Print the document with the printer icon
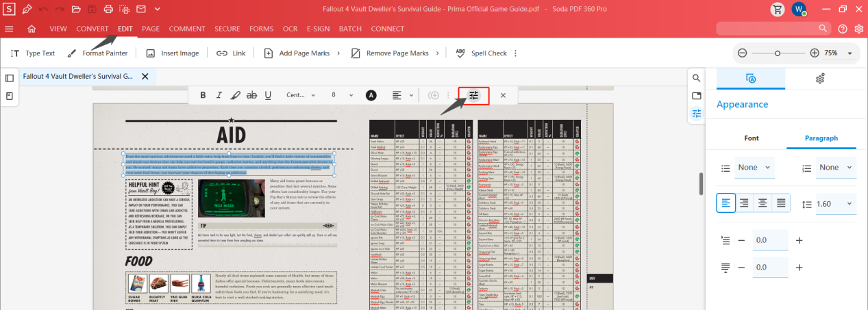 (x=108, y=10)
